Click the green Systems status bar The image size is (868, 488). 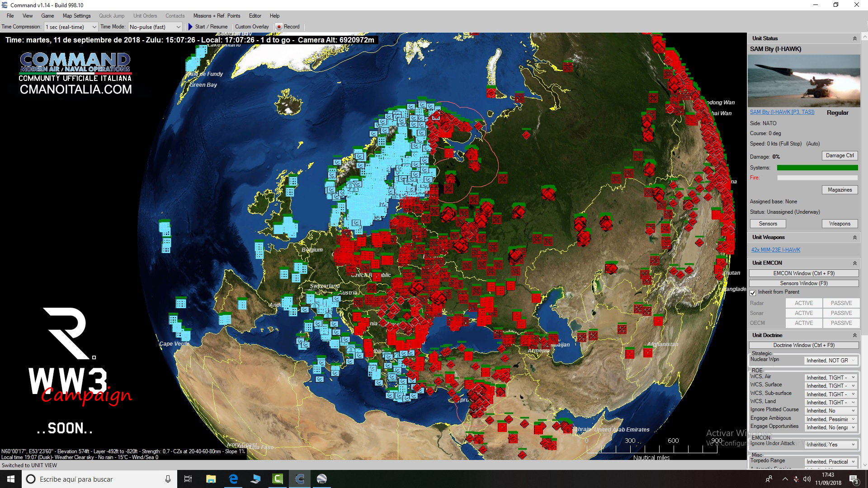817,168
